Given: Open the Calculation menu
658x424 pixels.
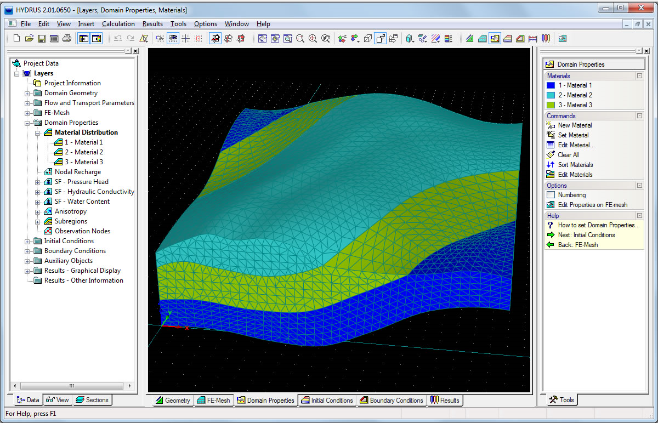Looking at the screenshot, I should click(118, 24).
